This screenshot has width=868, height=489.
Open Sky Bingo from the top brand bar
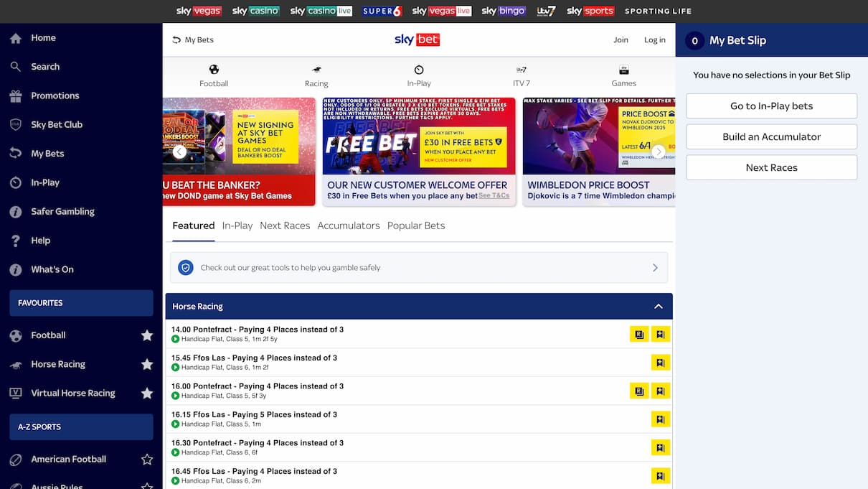pyautogui.click(x=504, y=11)
